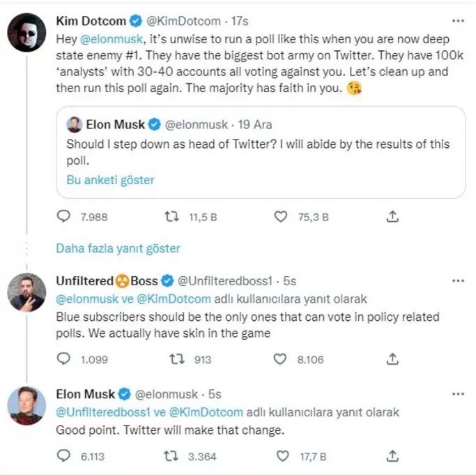476x475 pixels.
Task: Expand 'Daha fazla yanıt göster' replies
Action: click(118, 248)
